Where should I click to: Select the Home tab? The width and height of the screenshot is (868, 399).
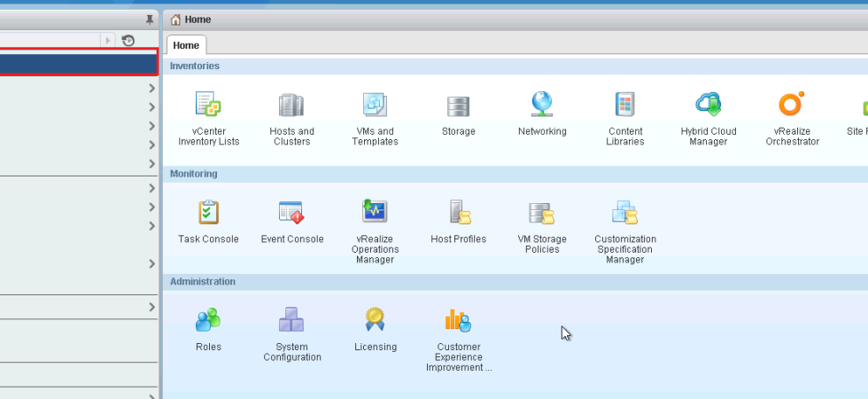tap(186, 45)
